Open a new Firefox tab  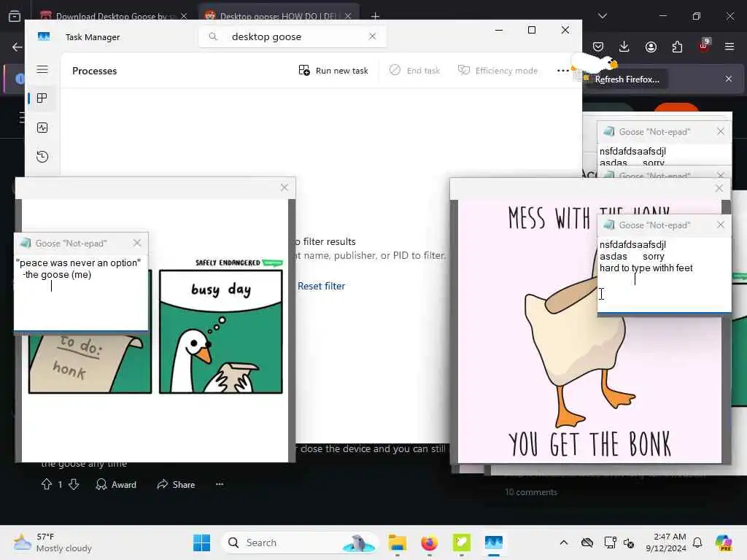click(376, 16)
